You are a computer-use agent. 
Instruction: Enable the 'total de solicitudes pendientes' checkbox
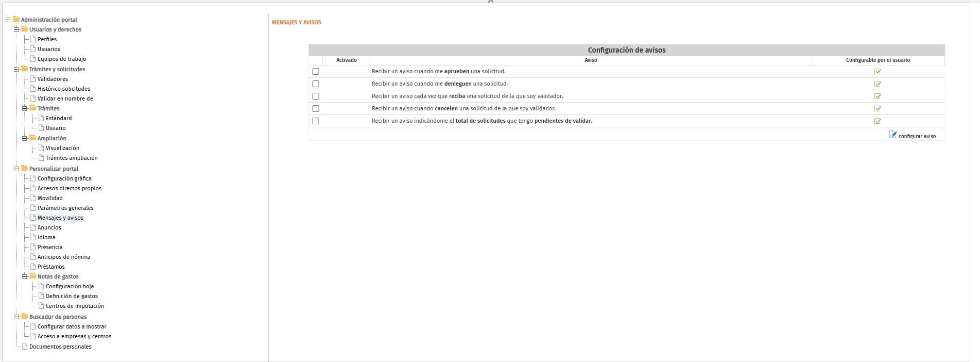tap(316, 121)
